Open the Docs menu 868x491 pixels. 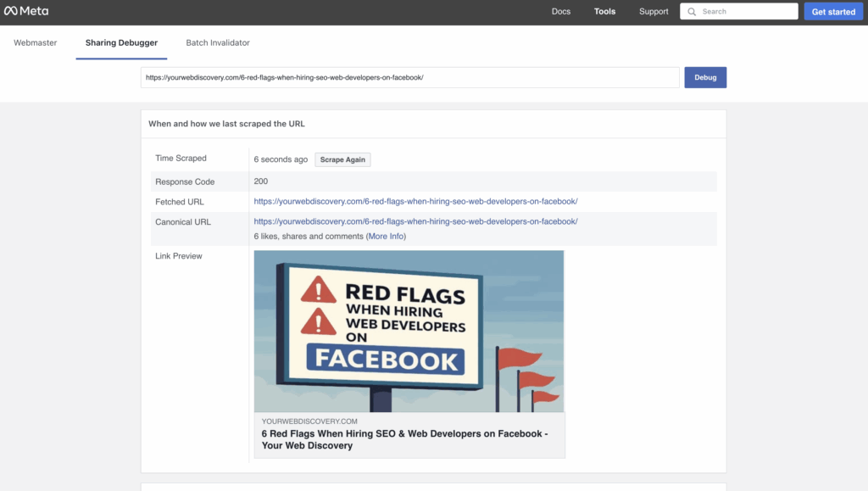click(561, 12)
